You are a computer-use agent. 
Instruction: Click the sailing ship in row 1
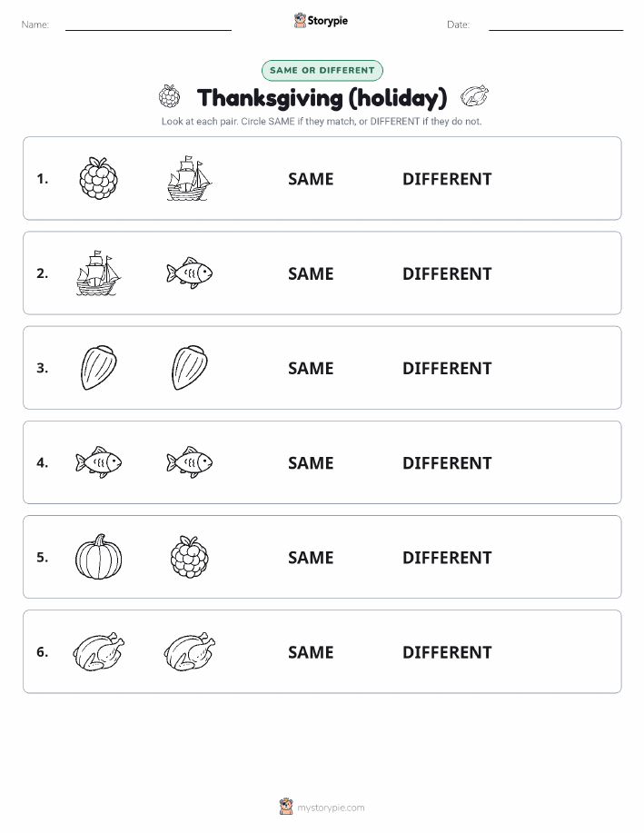189,178
